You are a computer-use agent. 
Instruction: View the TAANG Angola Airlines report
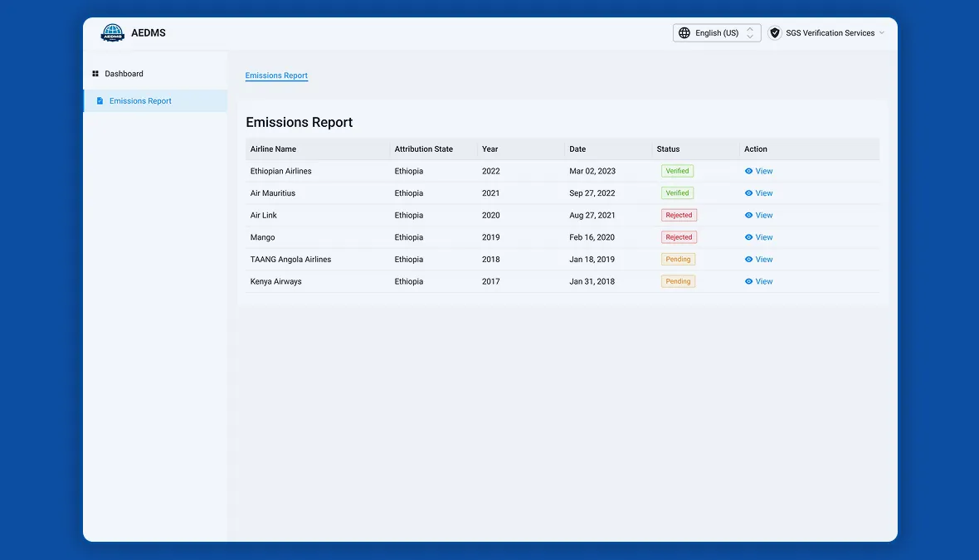[758, 260]
